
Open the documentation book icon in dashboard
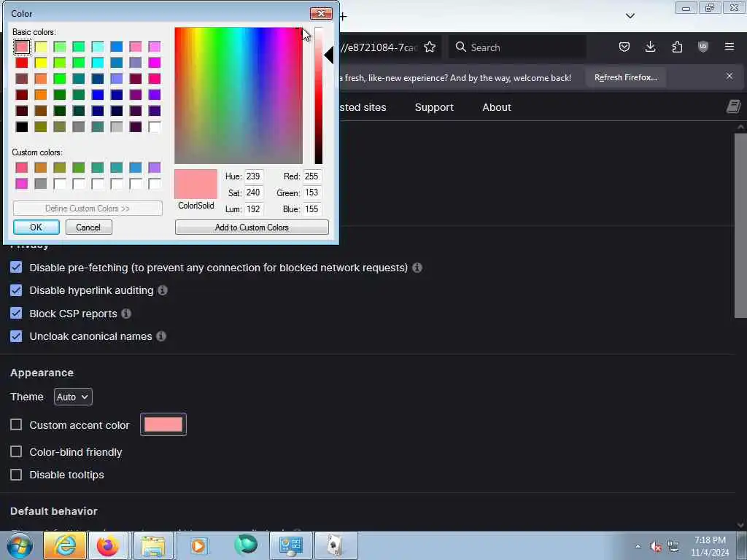point(733,106)
